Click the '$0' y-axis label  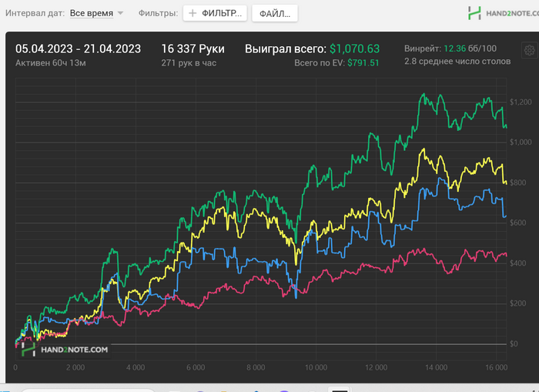point(514,343)
